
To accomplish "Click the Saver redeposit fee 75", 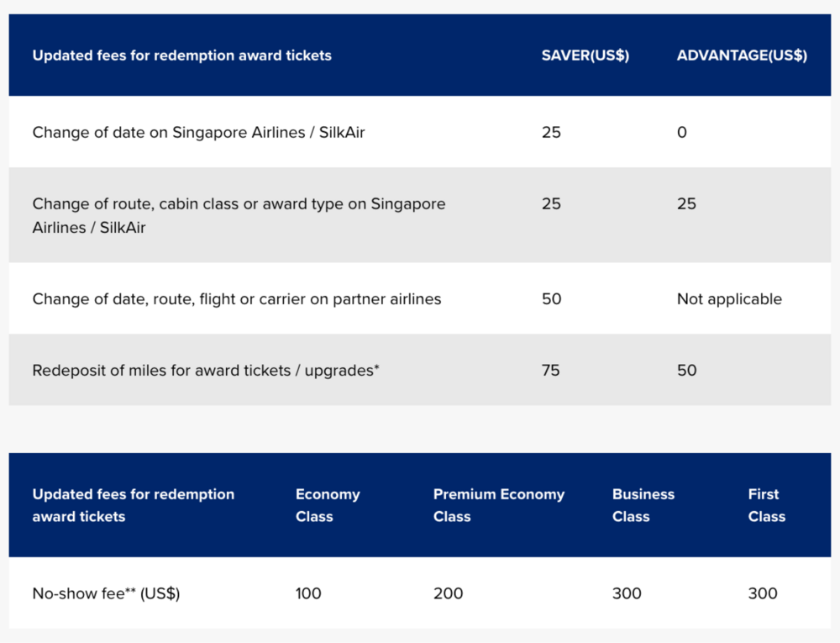I will (x=551, y=370).
